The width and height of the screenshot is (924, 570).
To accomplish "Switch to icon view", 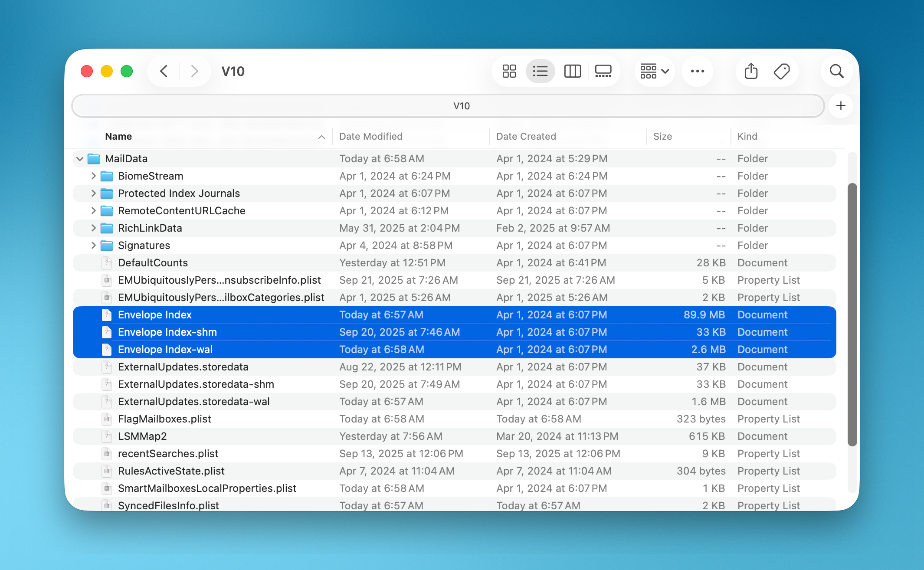I will [x=508, y=71].
